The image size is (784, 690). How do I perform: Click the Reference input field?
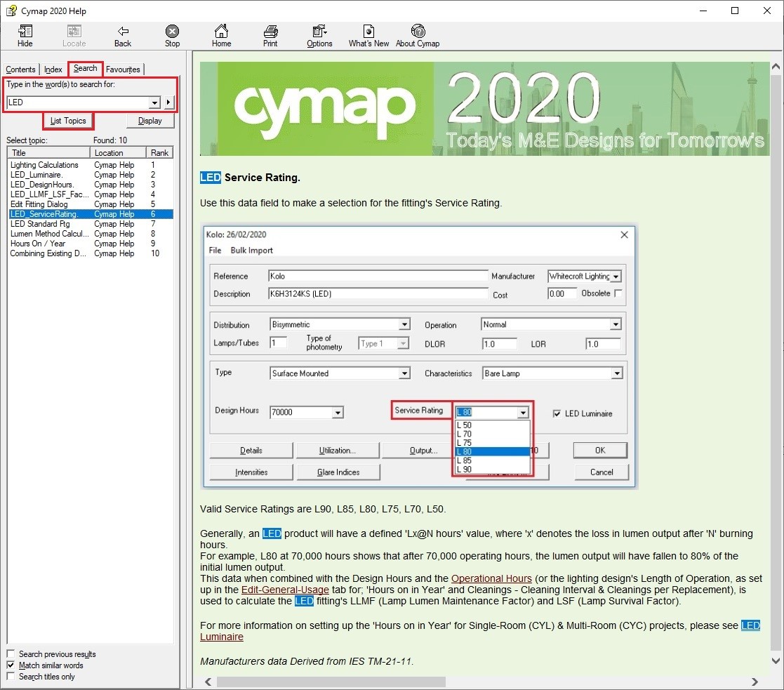click(x=378, y=276)
